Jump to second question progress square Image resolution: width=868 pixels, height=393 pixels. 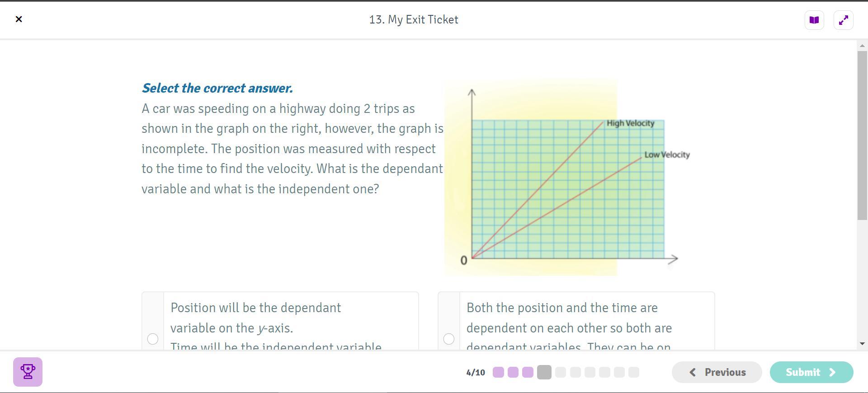(x=513, y=372)
